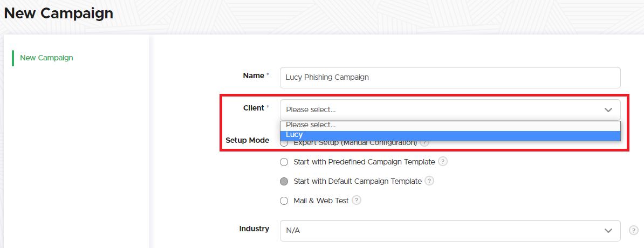Expand the Industry dropdown arrow
This screenshot has width=644, height=248.
tap(608, 230)
